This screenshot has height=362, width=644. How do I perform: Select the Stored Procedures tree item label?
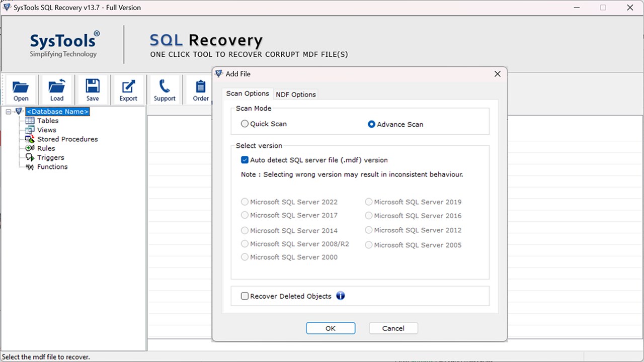coord(67,139)
